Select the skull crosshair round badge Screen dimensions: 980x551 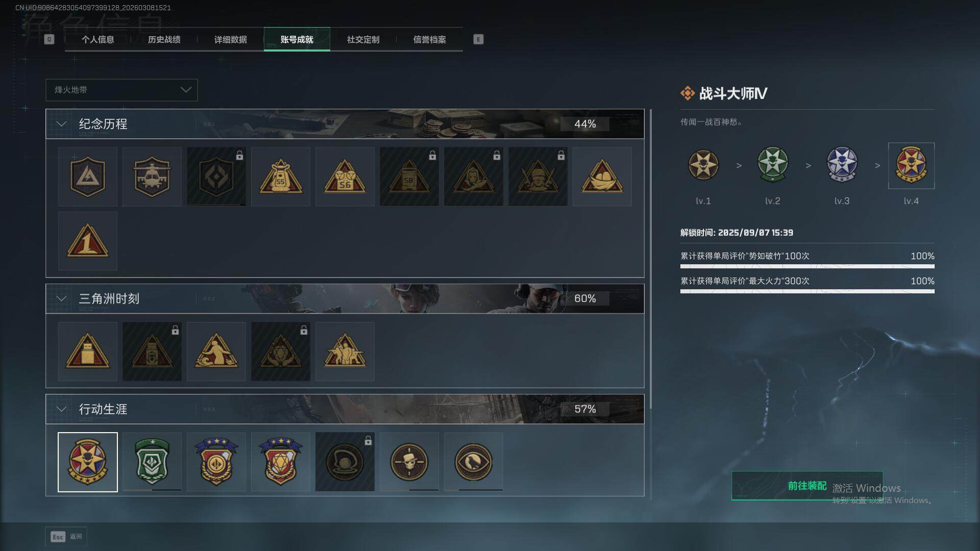[409, 462]
